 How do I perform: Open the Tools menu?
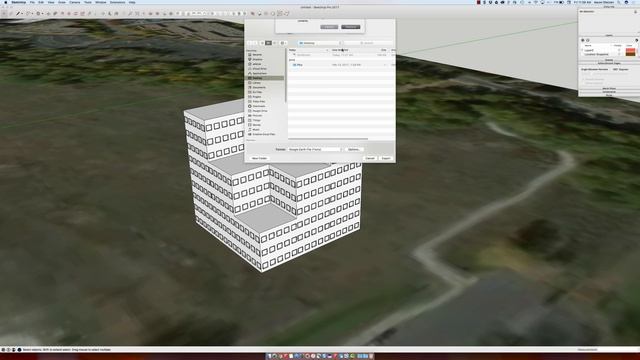(x=88, y=2)
